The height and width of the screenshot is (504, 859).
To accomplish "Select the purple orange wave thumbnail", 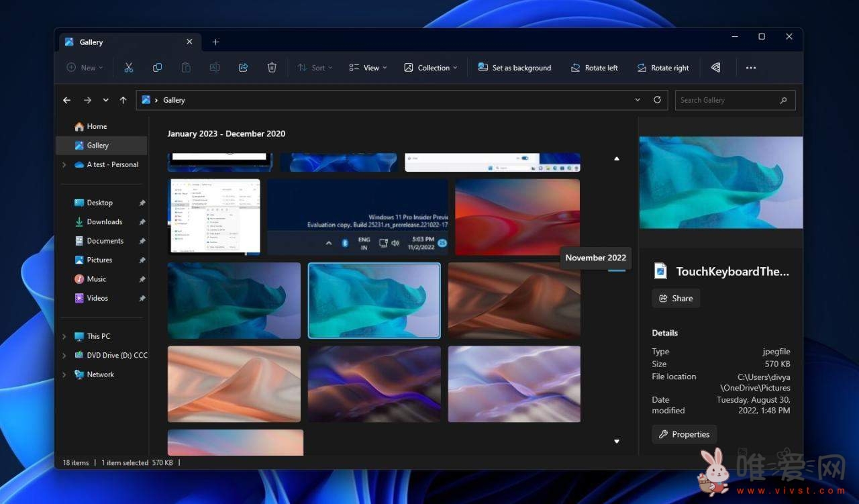I will [374, 384].
